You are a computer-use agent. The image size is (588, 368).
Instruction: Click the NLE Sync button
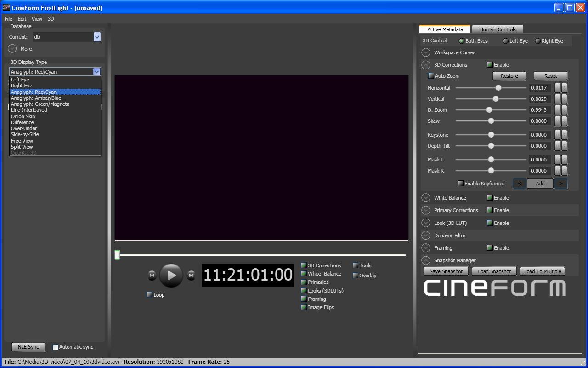click(x=28, y=347)
